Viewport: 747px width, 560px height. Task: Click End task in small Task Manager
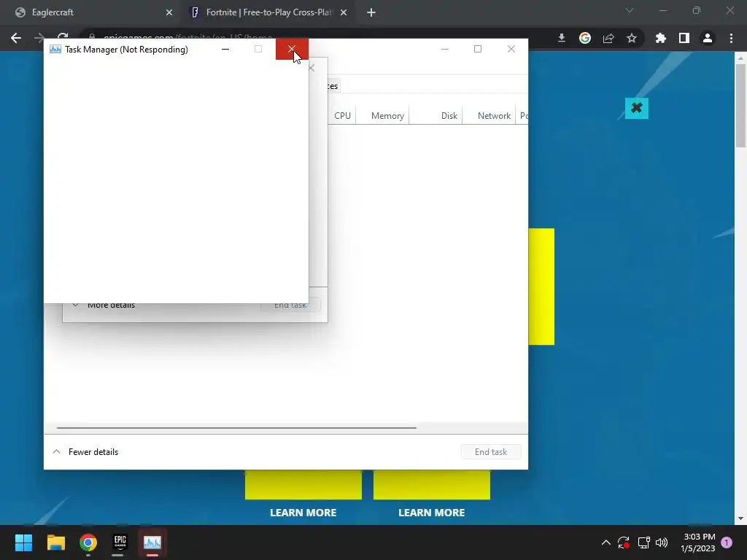[290, 306]
